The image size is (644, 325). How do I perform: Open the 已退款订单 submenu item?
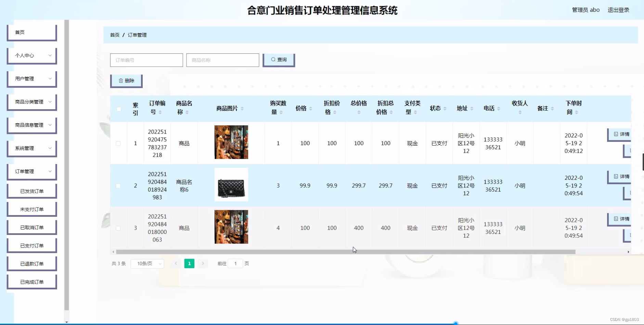32,264
